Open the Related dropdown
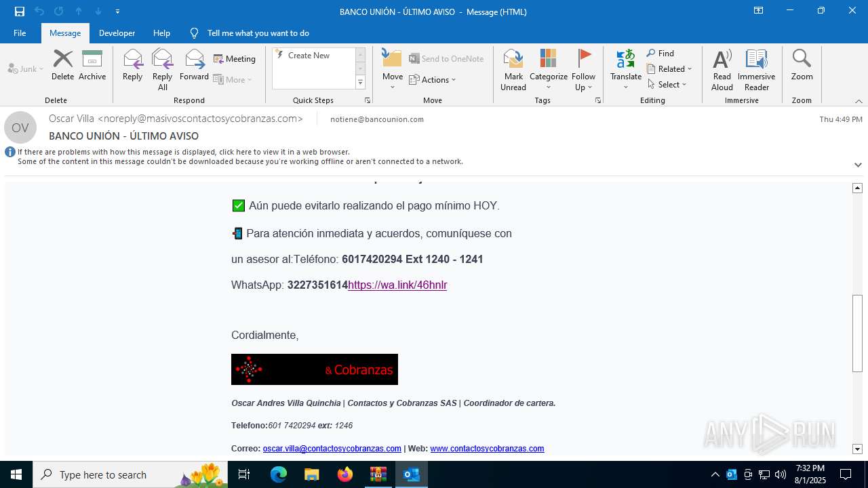868x488 pixels. (669, 69)
